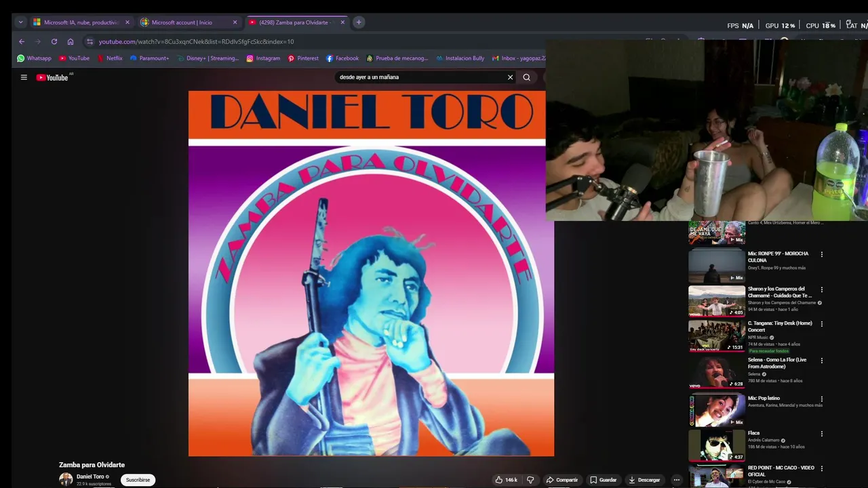This screenshot has height=488, width=868.
Task: Switch to Microsoft IA nube tab
Action: pyautogui.click(x=81, y=22)
